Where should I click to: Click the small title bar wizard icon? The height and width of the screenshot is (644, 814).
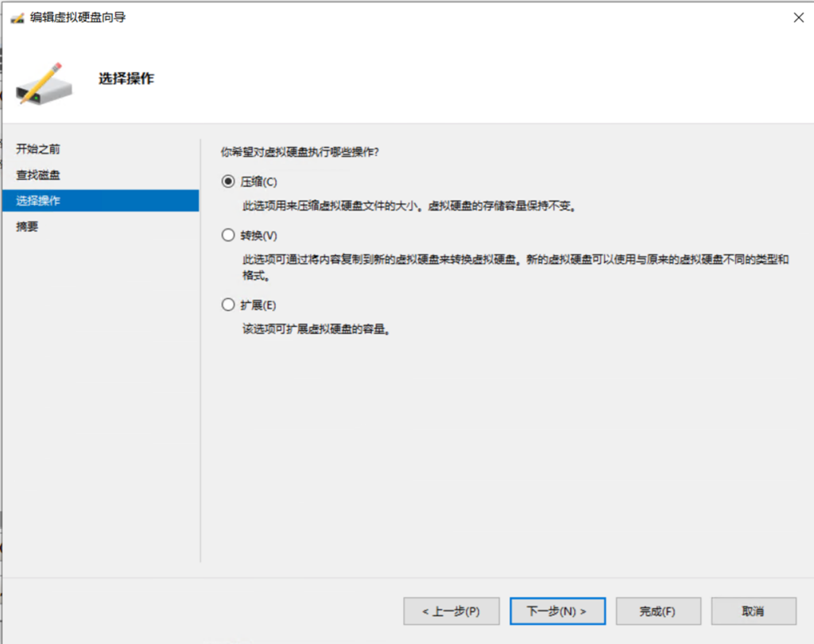(17, 18)
